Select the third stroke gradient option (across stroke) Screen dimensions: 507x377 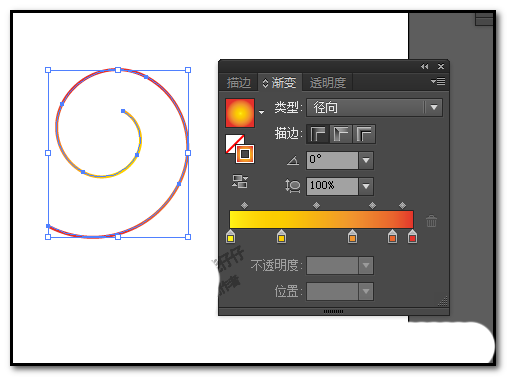point(364,134)
